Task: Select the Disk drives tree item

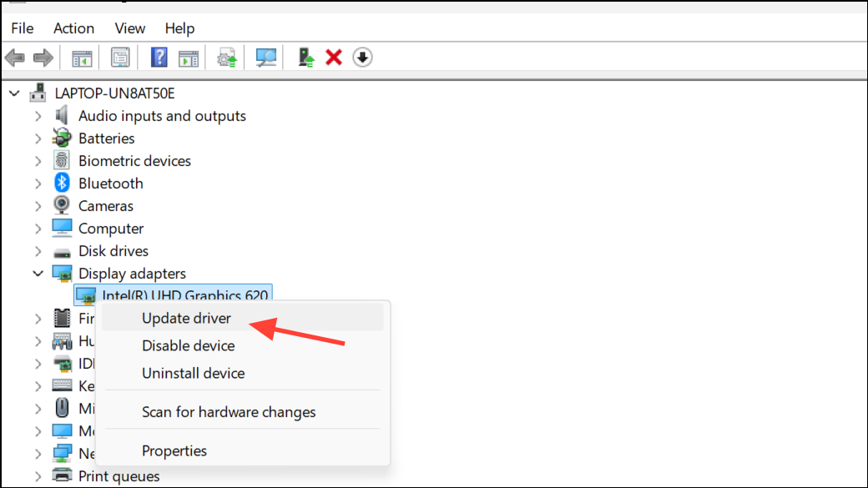Action: pos(113,251)
